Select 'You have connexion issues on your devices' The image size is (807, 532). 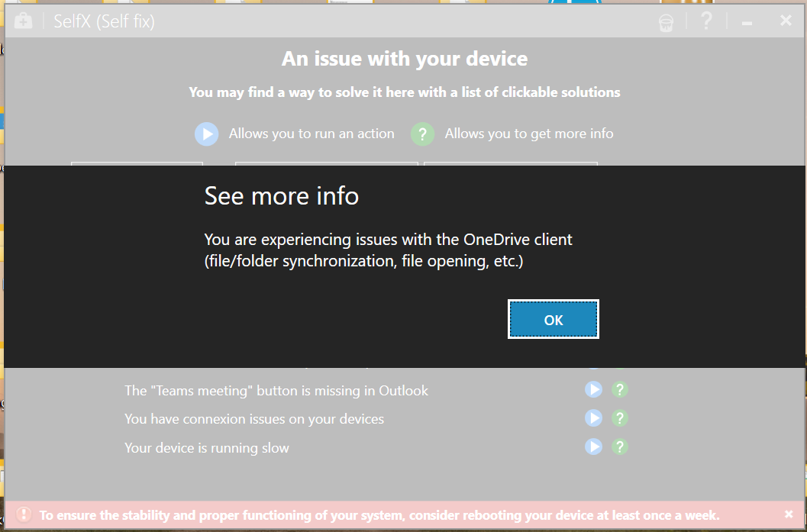253,419
